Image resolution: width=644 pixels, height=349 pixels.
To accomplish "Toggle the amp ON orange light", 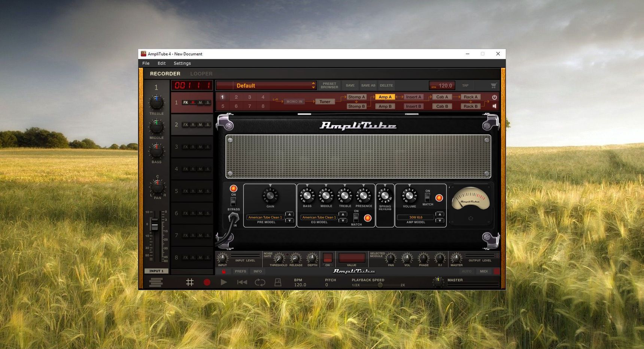I will [x=233, y=188].
